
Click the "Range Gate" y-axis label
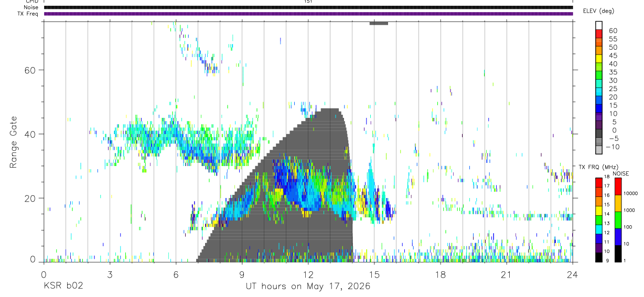pos(14,142)
